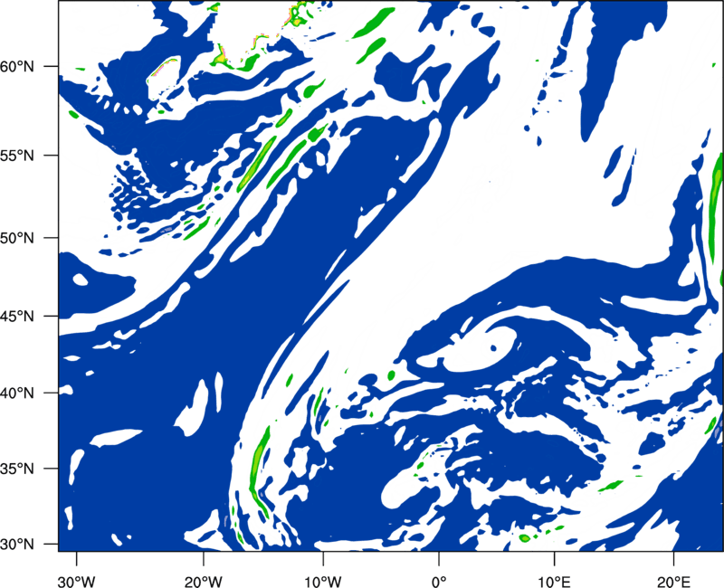Click the 10°W longitude label
Screen dimensions: 724x588
322,581
